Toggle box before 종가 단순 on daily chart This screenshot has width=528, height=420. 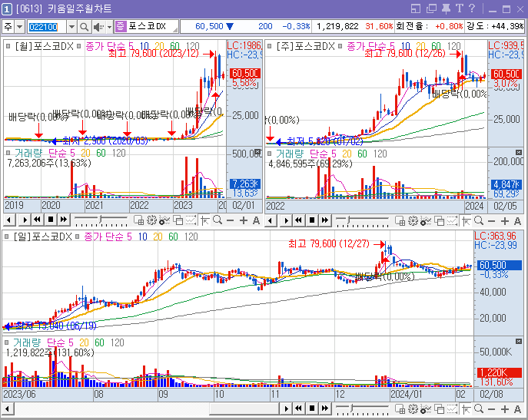tap(77, 236)
